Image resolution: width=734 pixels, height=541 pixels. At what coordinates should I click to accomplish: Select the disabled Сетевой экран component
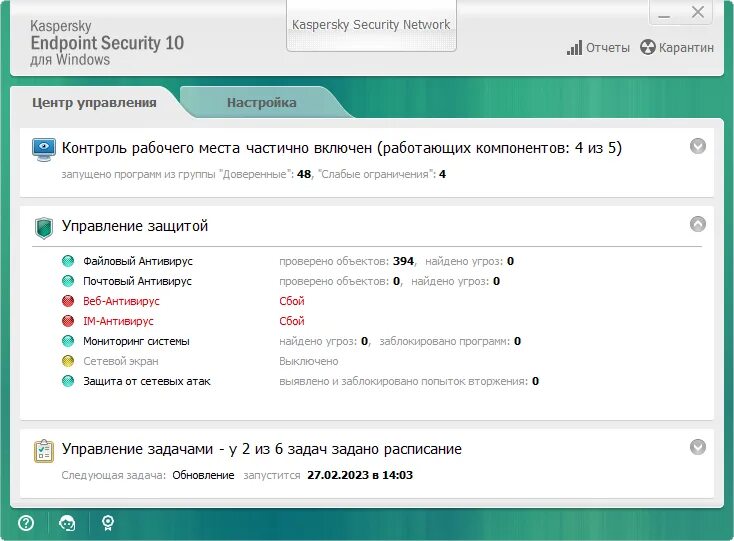121,361
